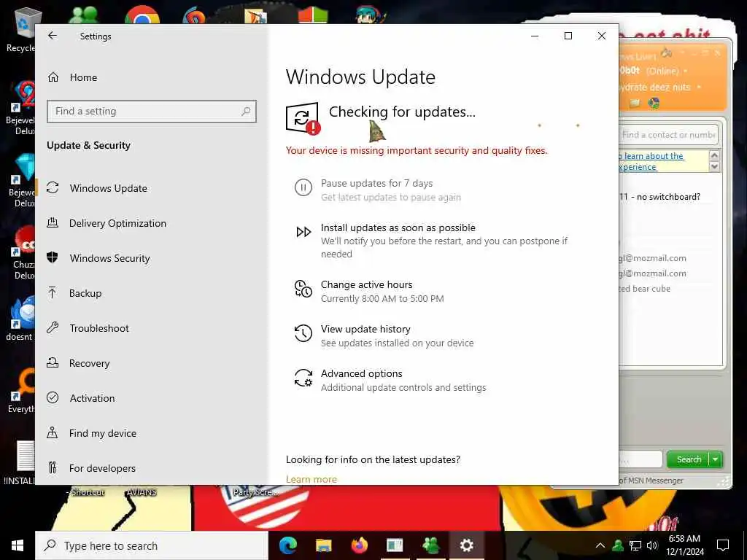Open the Recycle Bin desktop icon
Viewport: 747px width, 560px height.
[x=23, y=28]
